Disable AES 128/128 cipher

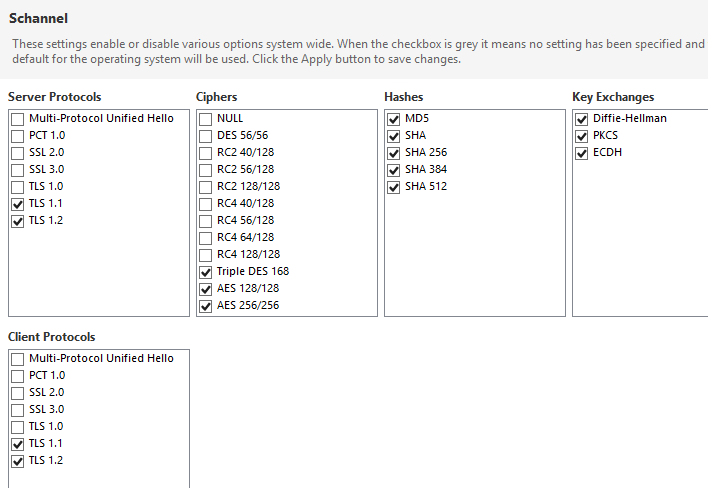click(206, 289)
